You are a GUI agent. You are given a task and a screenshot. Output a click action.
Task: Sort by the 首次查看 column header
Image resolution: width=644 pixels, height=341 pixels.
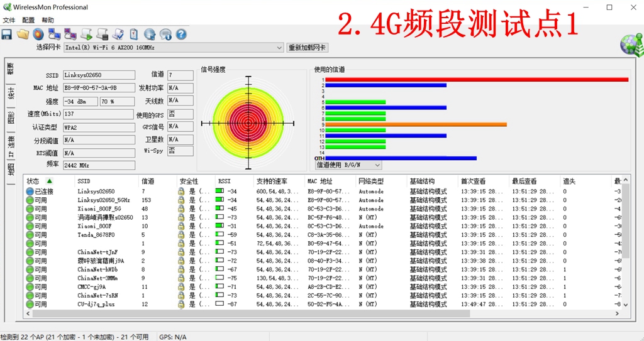(483, 181)
